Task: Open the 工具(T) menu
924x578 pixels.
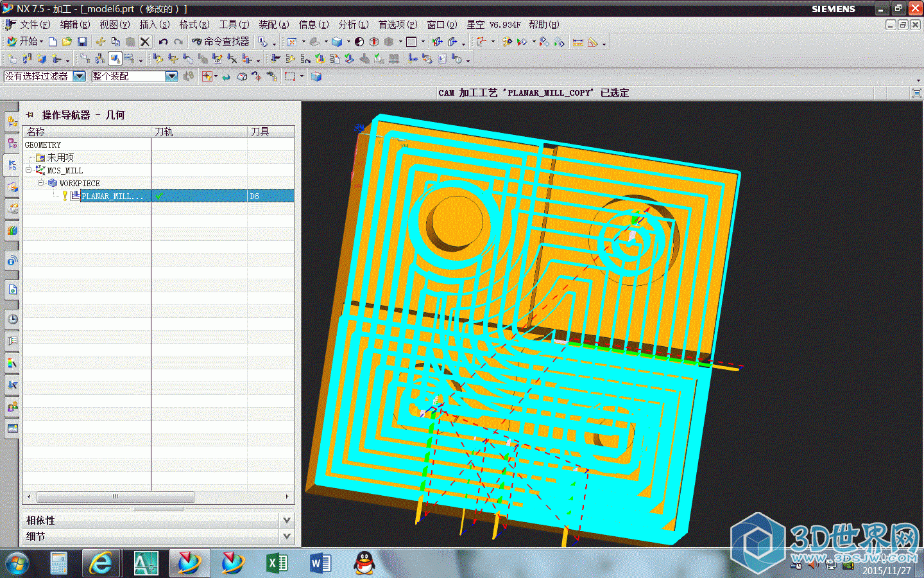Action: pos(234,24)
